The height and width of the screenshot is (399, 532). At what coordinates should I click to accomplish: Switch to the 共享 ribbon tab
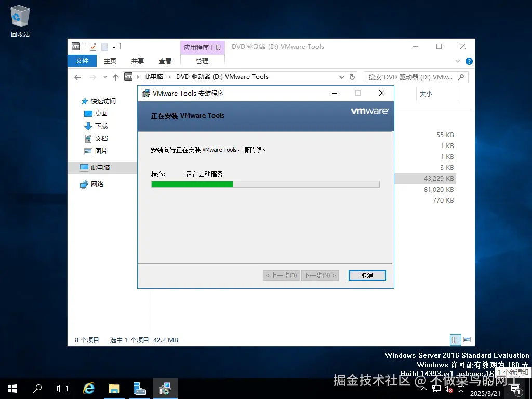coord(137,61)
